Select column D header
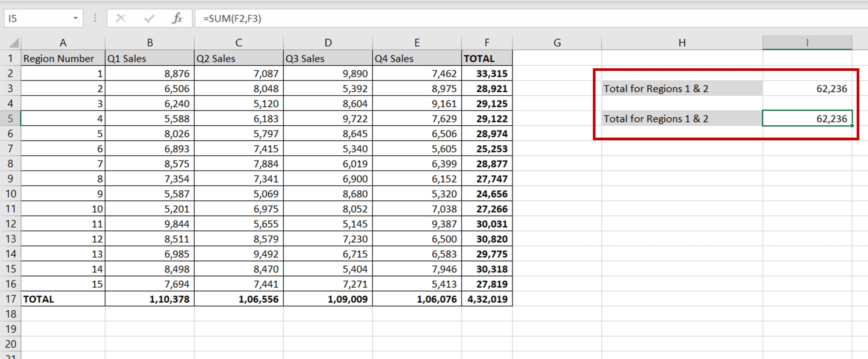The width and height of the screenshot is (868, 359). click(x=328, y=43)
